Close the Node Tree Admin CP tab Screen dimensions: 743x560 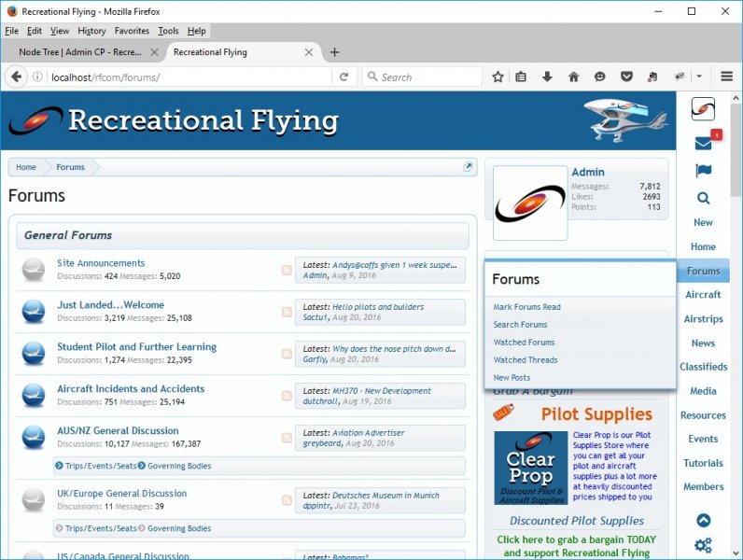pos(154,52)
